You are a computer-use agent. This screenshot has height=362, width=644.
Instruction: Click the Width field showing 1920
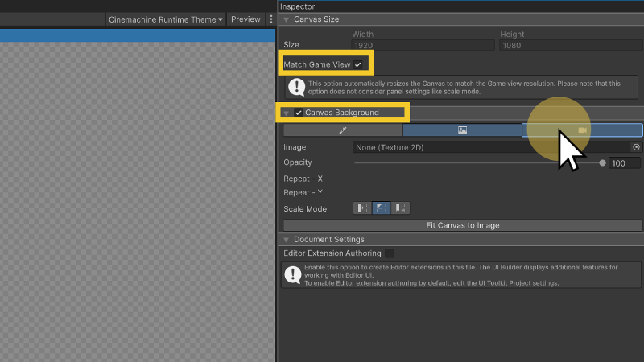(423, 45)
